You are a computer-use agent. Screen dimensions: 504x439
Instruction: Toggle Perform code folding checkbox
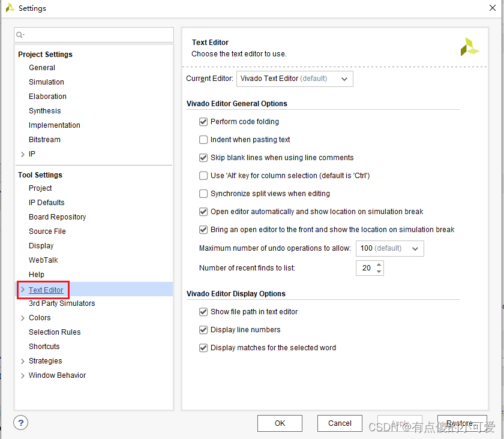(203, 122)
